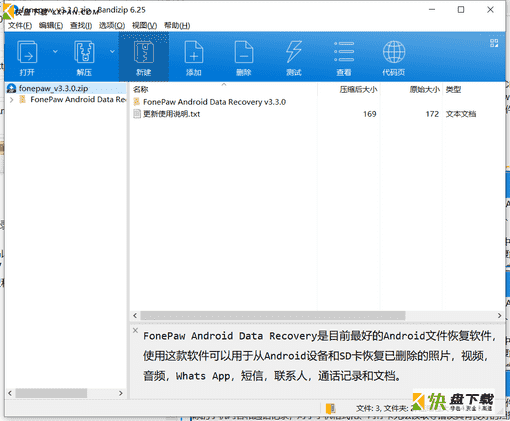Open the 视图(V) menu

(144, 25)
